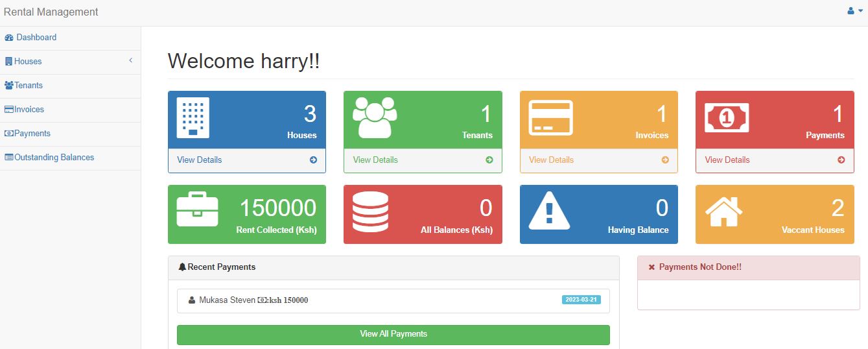Click the Payments money icon in sidebar
The width and height of the screenshot is (868, 349).
(9, 134)
